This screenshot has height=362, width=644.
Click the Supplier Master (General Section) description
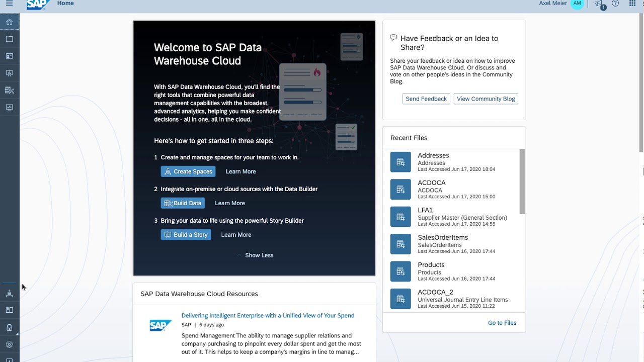tap(462, 218)
